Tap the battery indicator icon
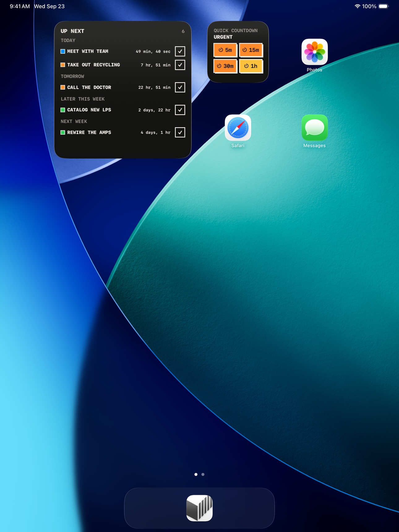This screenshot has width=399, height=532. (x=383, y=6)
